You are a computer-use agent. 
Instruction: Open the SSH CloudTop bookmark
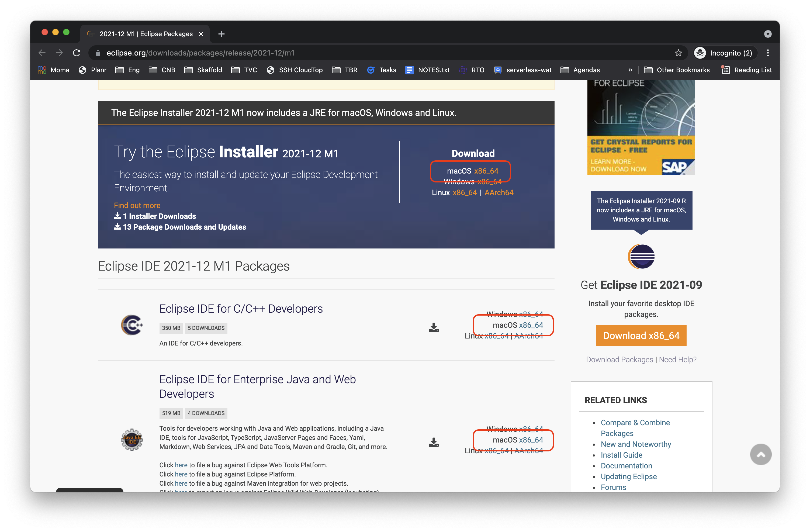pos(295,70)
